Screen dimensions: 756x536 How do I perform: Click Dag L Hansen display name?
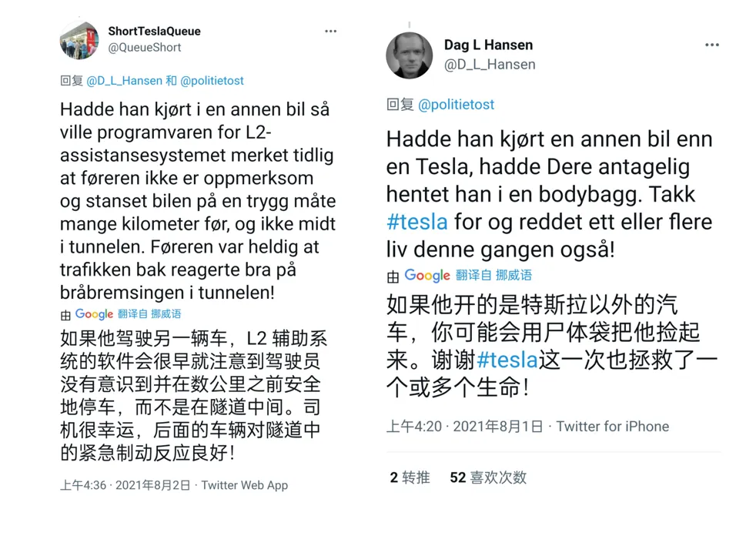[488, 45]
